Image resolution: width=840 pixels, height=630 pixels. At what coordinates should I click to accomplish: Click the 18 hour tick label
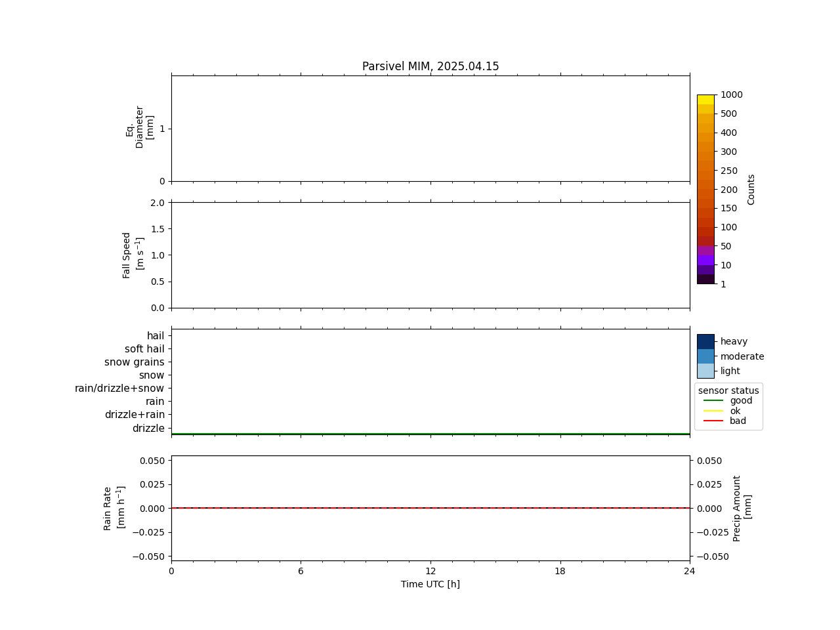560,571
